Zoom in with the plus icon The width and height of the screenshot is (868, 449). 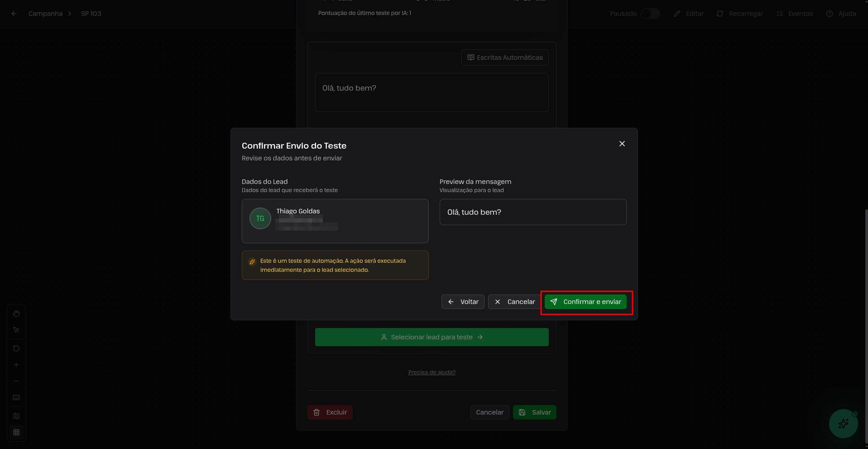[16, 365]
